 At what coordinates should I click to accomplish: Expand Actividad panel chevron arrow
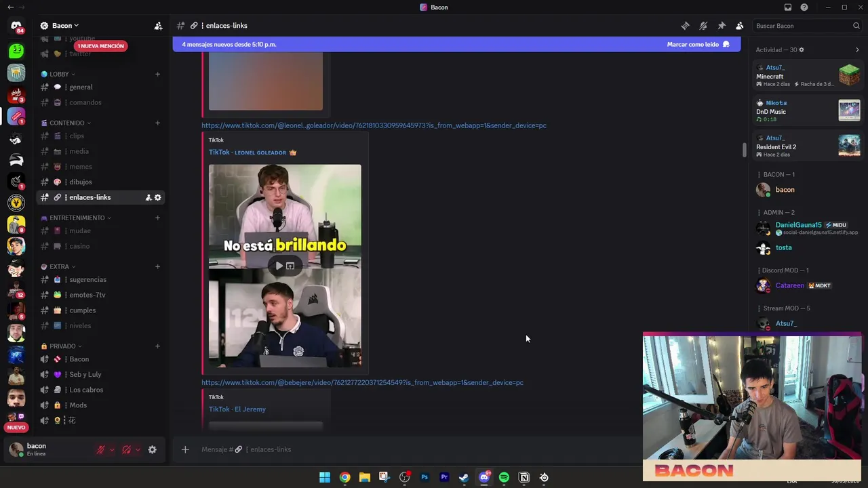pos(857,49)
